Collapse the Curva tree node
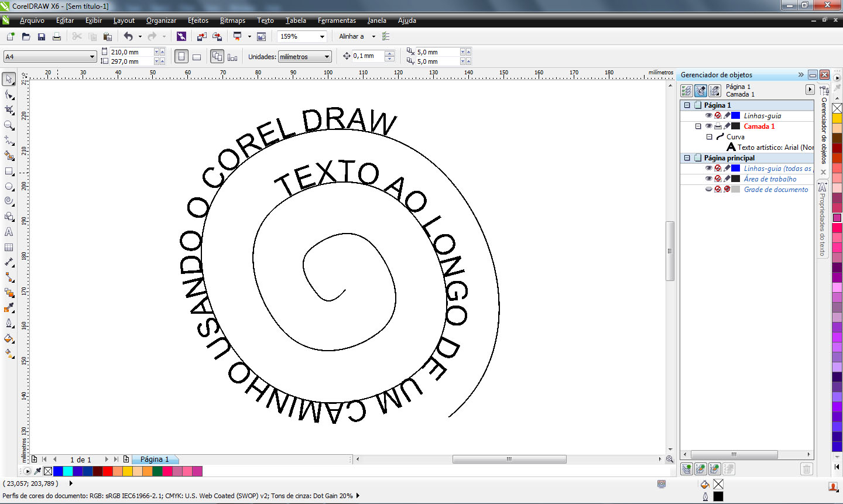Screen dimensions: 843x504 pos(709,137)
